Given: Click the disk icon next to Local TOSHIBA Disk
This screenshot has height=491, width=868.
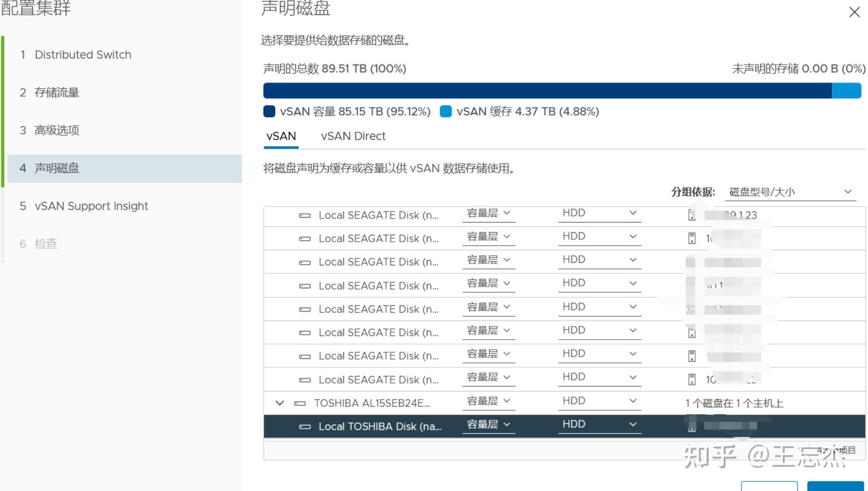Looking at the screenshot, I should pos(305,426).
